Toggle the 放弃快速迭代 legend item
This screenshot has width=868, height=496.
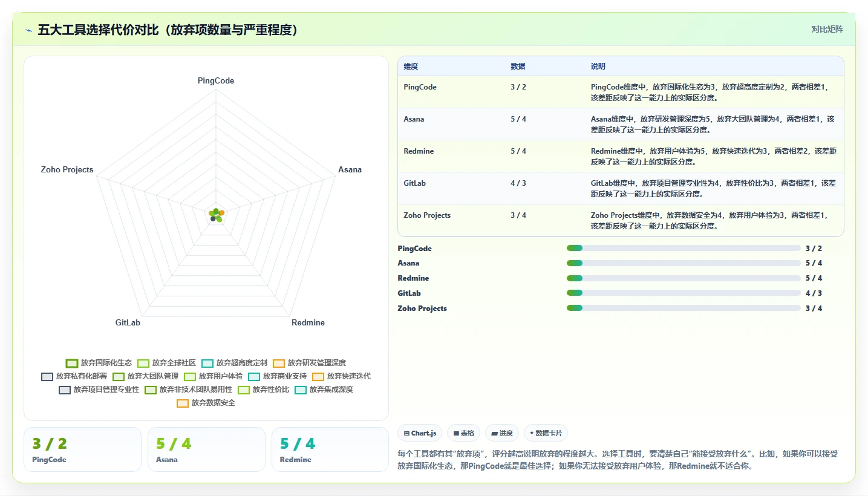tap(341, 376)
